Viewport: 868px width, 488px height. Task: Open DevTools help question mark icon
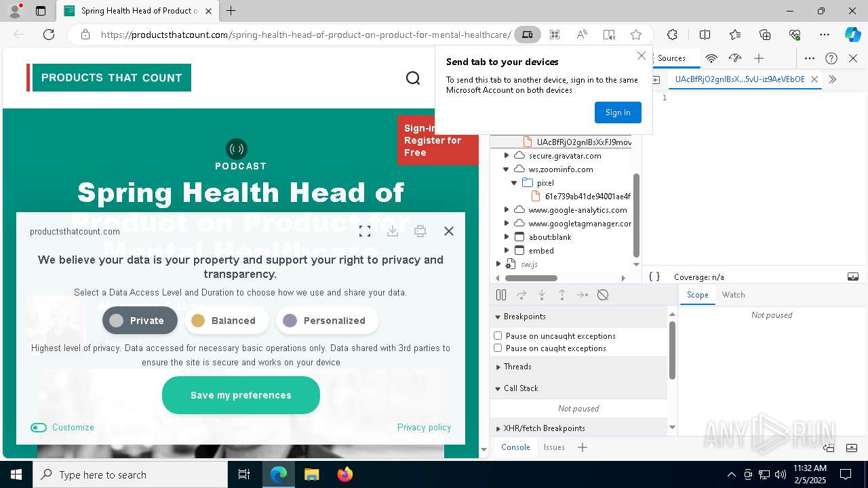(x=831, y=58)
